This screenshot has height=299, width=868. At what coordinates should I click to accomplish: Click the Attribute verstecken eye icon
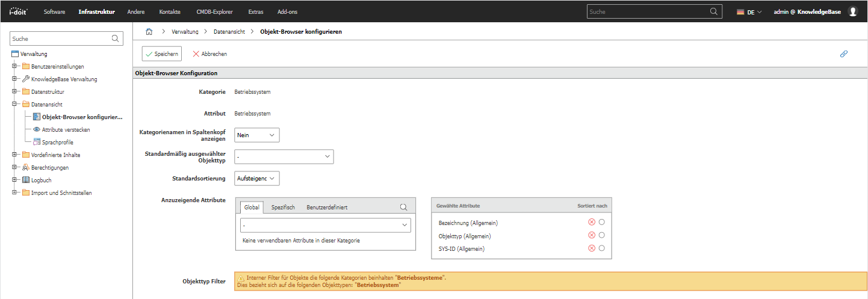(37, 129)
